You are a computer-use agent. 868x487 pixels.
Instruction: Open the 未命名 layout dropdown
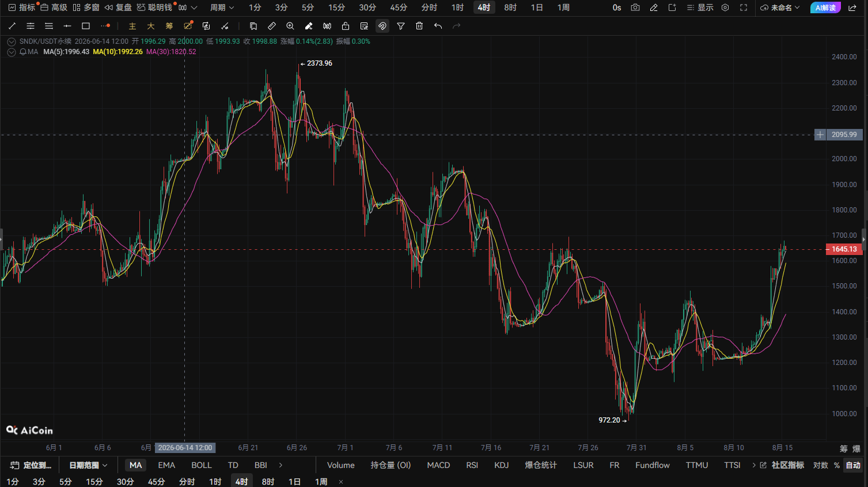click(780, 7)
